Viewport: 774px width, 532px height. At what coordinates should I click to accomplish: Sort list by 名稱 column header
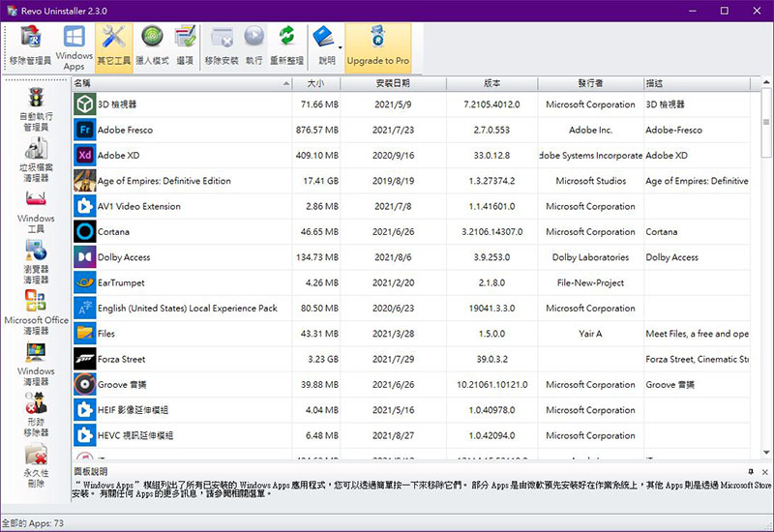tap(182, 83)
